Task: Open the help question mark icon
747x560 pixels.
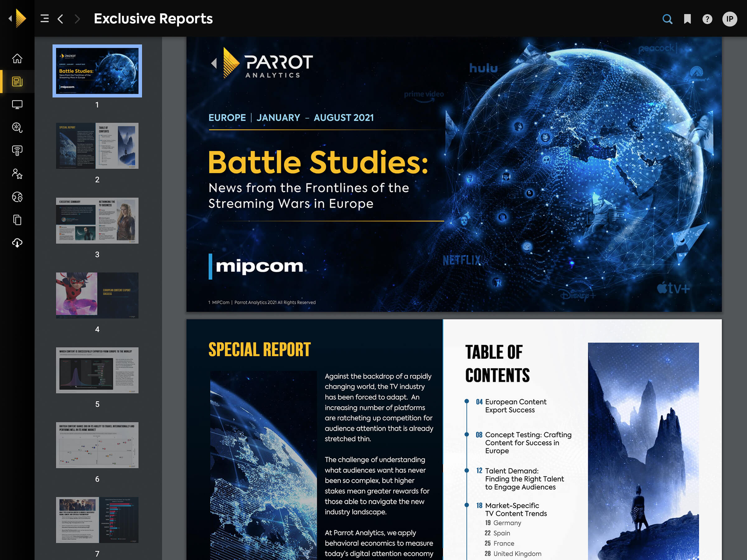Action: pyautogui.click(x=707, y=19)
